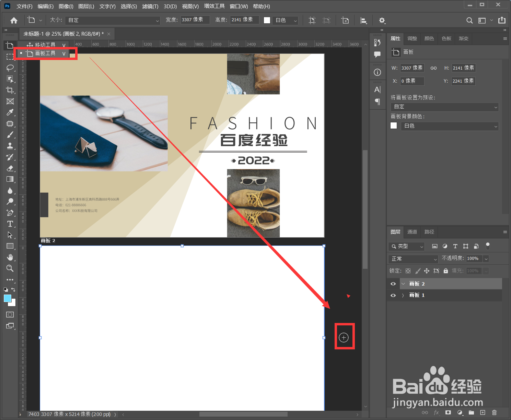Open layer filter for Type layers
Viewport: 511px width, 420px height.
(455, 246)
